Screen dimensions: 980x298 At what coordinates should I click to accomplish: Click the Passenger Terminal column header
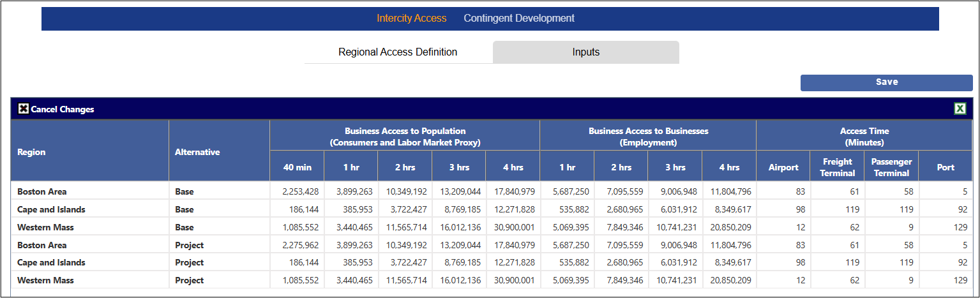coord(891,167)
